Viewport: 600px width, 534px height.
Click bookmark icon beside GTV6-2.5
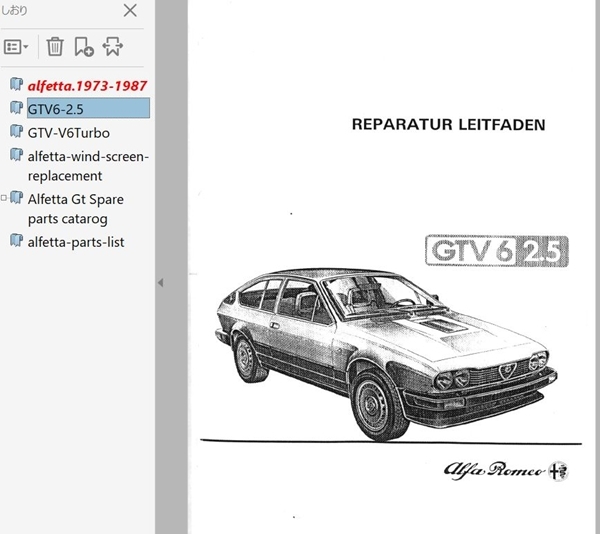(16, 107)
